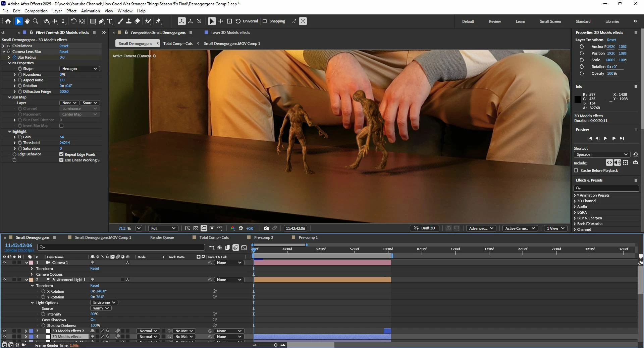Enable the Snapping checkbox

coord(265,21)
